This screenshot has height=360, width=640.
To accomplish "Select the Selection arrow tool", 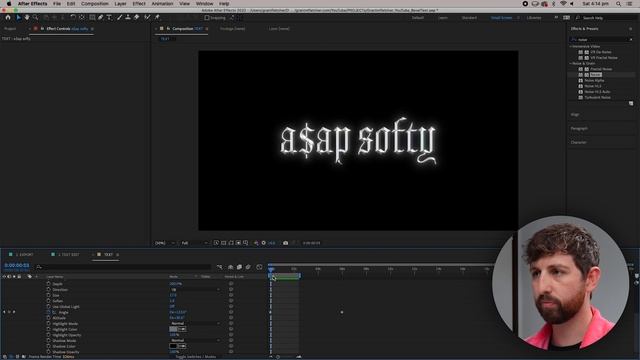I will click(18, 18).
